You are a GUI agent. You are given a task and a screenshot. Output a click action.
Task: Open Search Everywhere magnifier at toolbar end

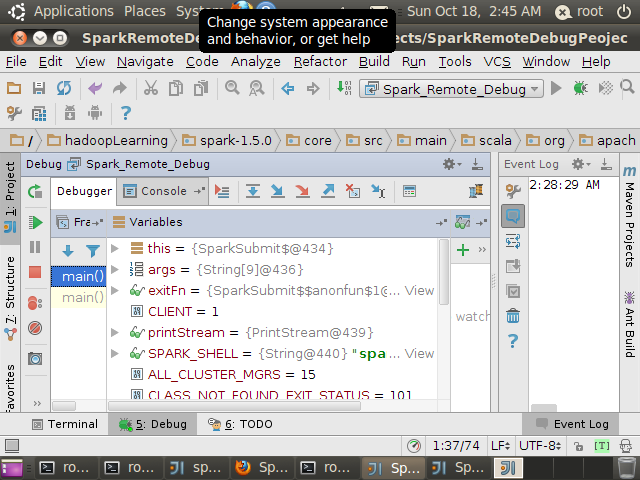tap(627, 87)
